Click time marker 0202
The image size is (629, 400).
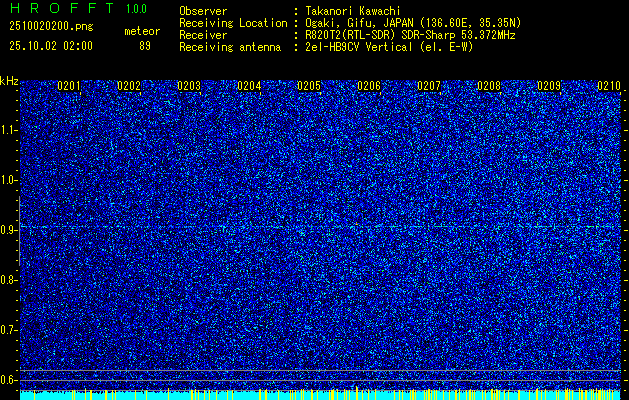coord(129,86)
